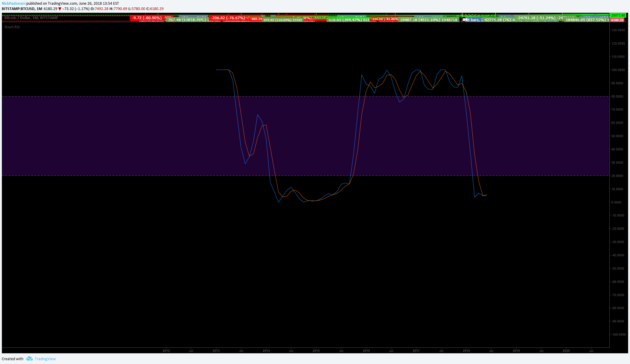Open the TradingView link in the footer
Image resolution: width=630 pixels, height=364 pixels.
click(45, 359)
